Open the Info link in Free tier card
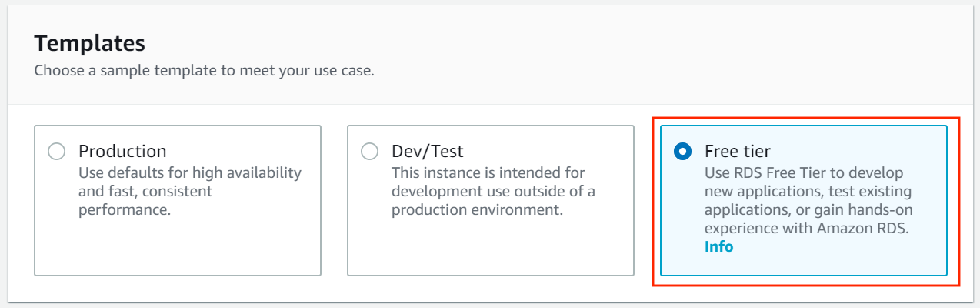This screenshot has width=980, height=308. pyautogui.click(x=718, y=247)
